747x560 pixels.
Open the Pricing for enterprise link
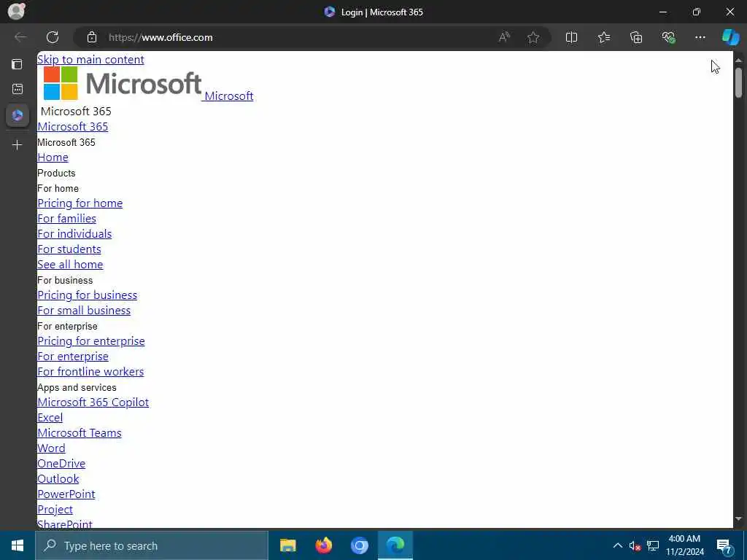pyautogui.click(x=91, y=341)
